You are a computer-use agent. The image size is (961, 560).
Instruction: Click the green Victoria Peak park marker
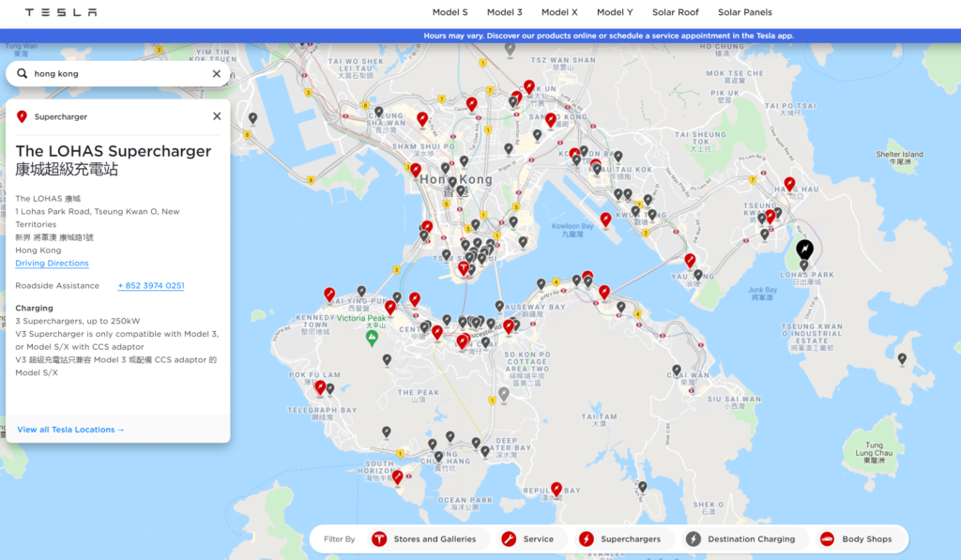pos(372,338)
